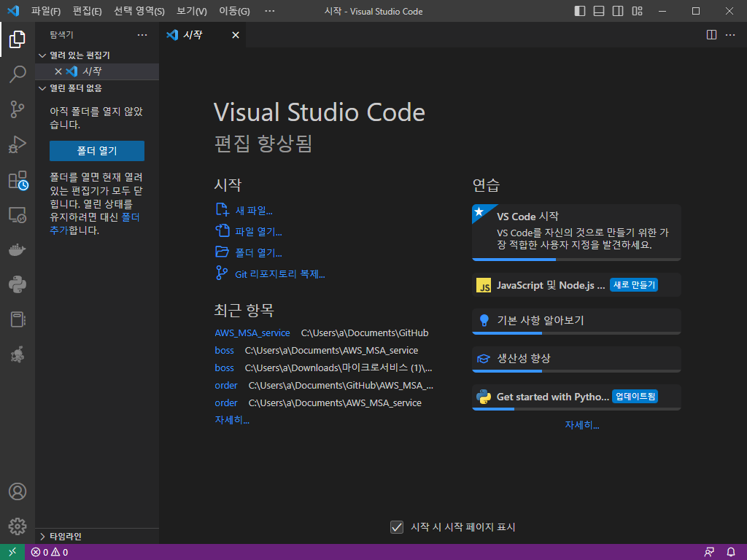The width and height of the screenshot is (747, 560).
Task: Open JavaScript 및 Node.js walkthrough card
Action: (x=576, y=285)
